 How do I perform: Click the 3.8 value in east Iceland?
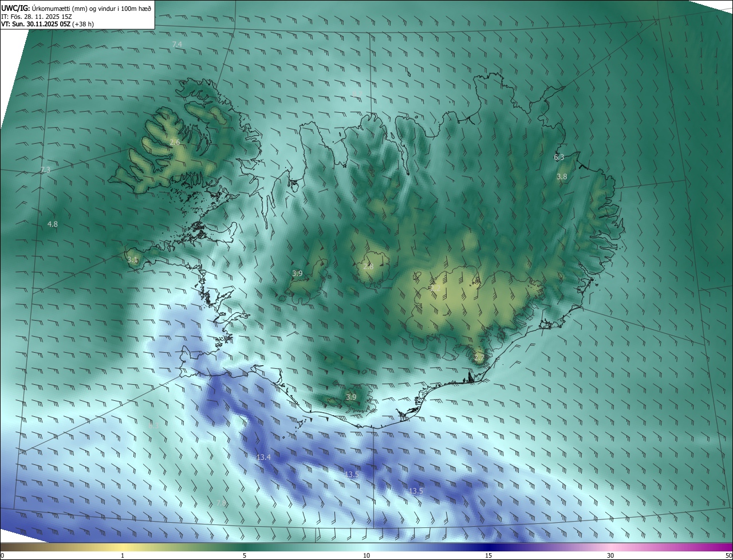[x=562, y=177]
